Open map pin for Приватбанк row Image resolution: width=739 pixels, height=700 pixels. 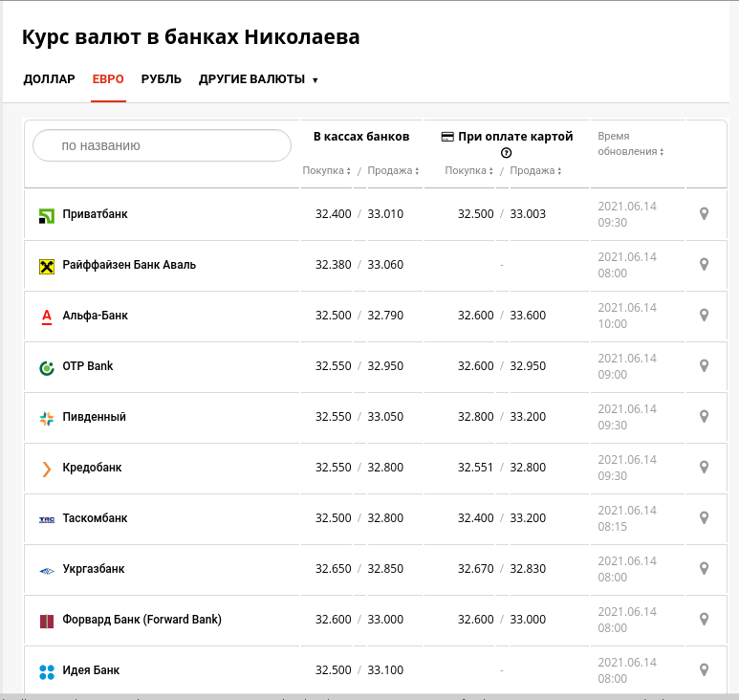click(x=704, y=213)
